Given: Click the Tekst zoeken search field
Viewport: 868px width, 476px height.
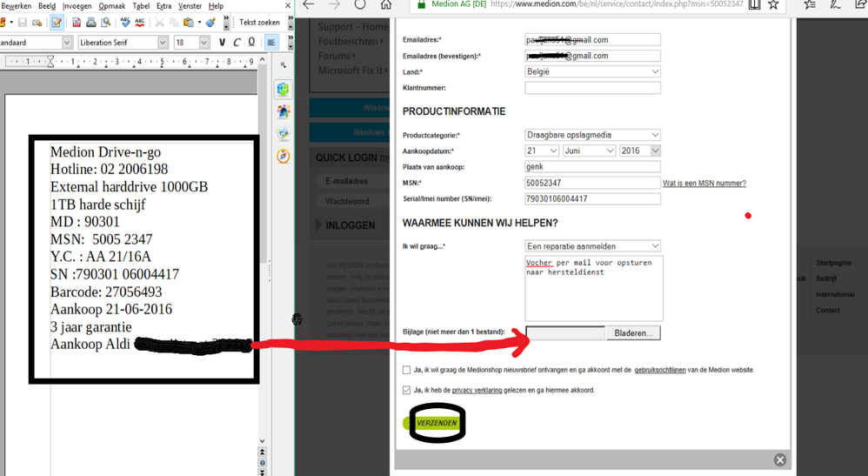Looking at the screenshot, I should click(x=259, y=23).
